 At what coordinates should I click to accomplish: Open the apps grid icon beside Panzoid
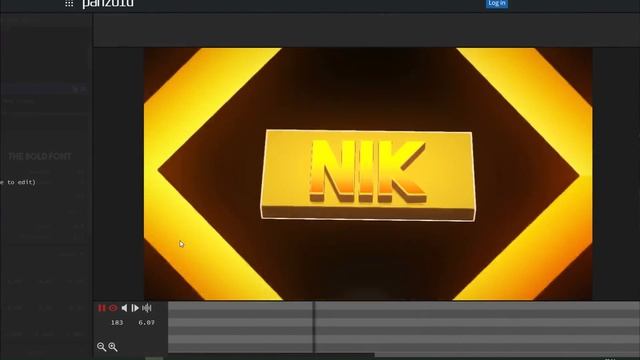coord(69,4)
